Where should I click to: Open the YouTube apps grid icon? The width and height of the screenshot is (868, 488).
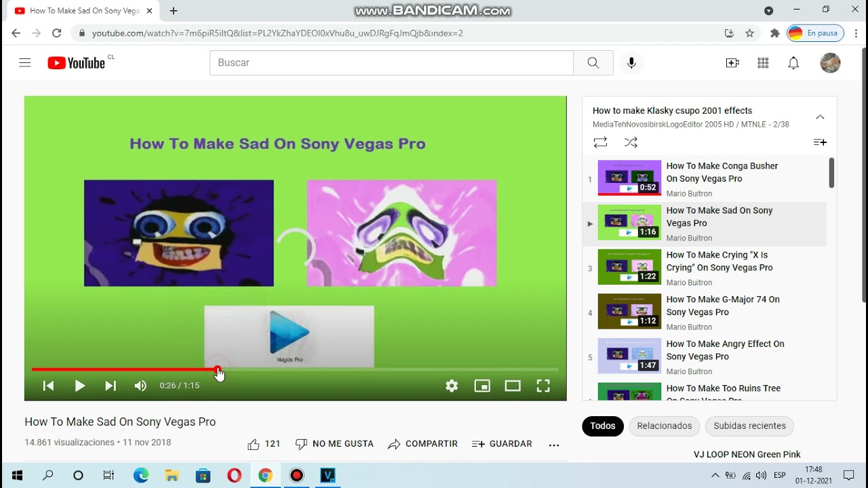pyautogui.click(x=763, y=63)
